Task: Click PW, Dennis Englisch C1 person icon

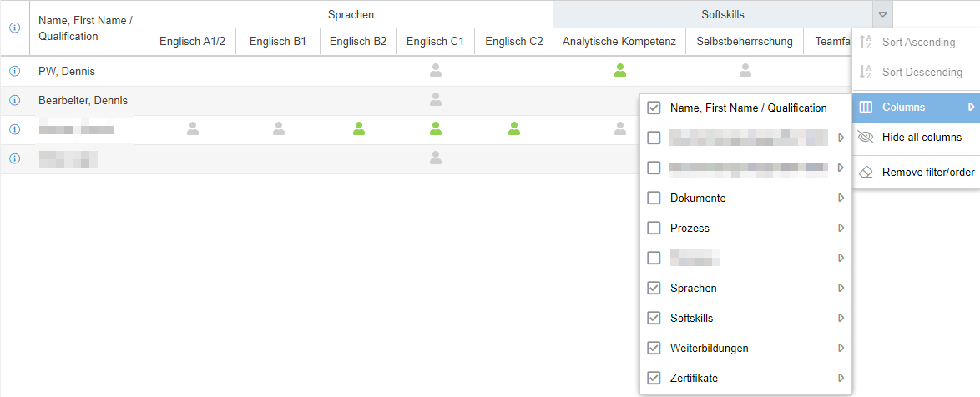Action: pos(436,71)
